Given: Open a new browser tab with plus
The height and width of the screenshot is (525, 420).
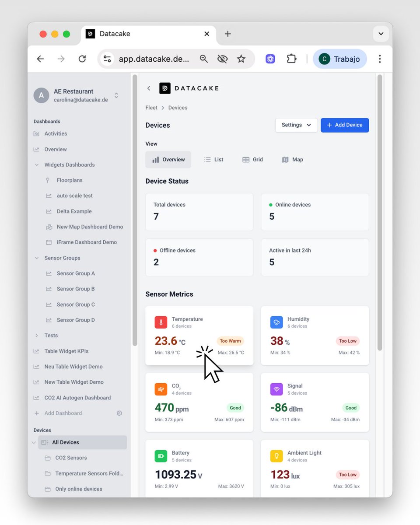Looking at the screenshot, I should coord(227,34).
